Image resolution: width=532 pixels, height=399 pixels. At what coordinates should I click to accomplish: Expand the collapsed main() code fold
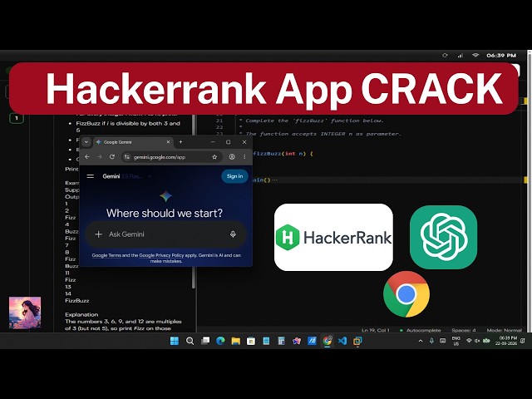pyautogui.click(x=274, y=180)
